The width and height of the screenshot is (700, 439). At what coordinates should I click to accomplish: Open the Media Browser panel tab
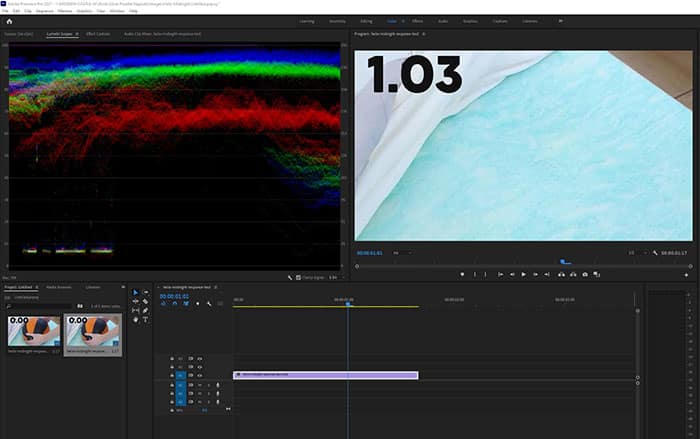[x=59, y=287]
